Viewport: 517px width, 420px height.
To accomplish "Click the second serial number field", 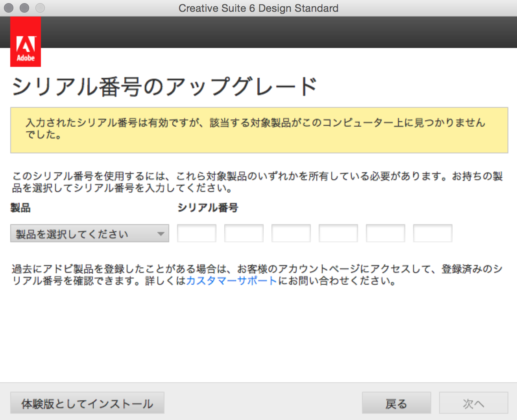I will [x=244, y=233].
